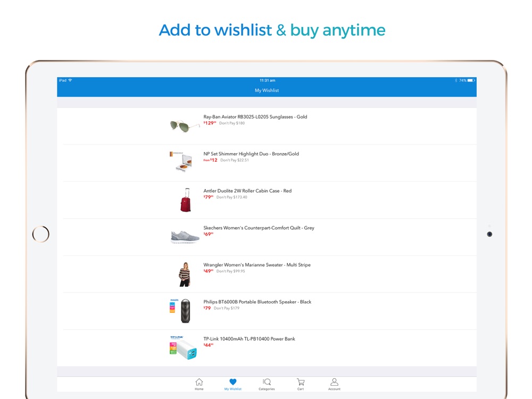Click "Don't Pay $173.40" text
The width and height of the screenshot is (532, 399).
tap(232, 197)
